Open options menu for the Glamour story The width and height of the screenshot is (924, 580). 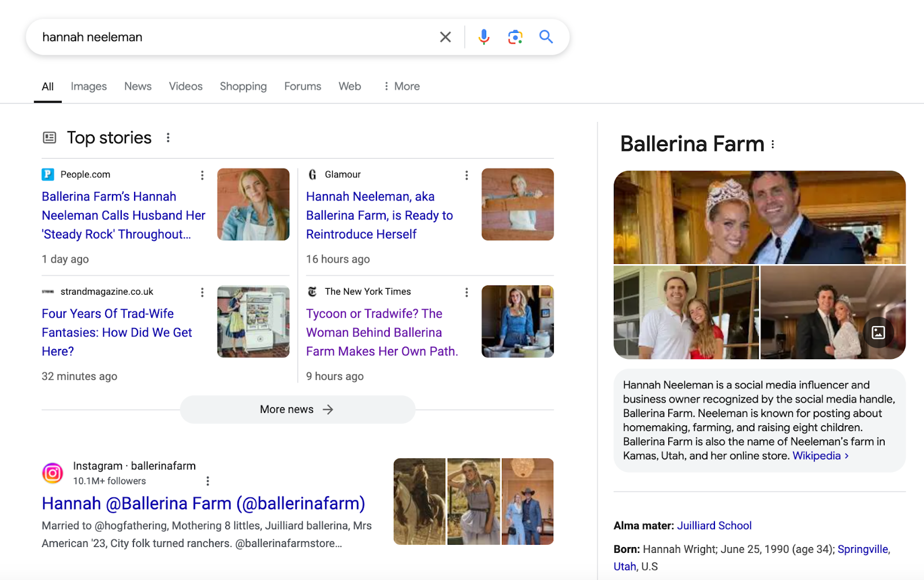tap(467, 175)
